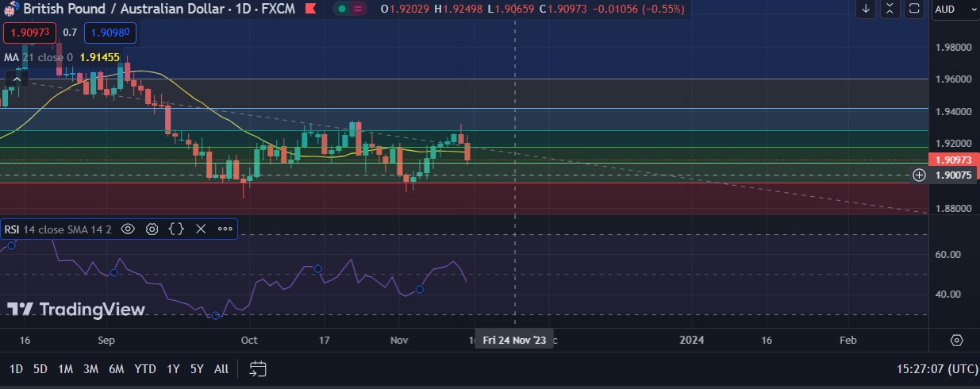Select the YTD time range
The height and width of the screenshot is (389, 980).
pos(145,368)
